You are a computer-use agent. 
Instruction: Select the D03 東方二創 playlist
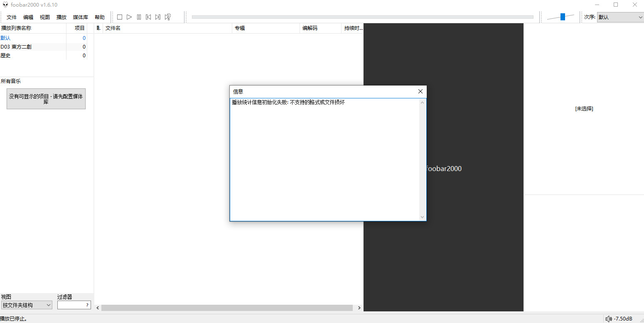(16, 47)
